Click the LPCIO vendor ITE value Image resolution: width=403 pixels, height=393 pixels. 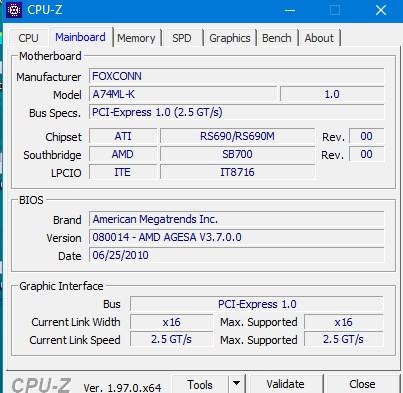tap(123, 172)
